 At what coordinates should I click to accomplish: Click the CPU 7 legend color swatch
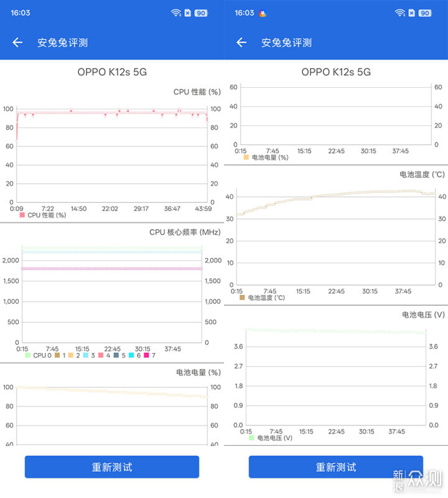coord(146,355)
